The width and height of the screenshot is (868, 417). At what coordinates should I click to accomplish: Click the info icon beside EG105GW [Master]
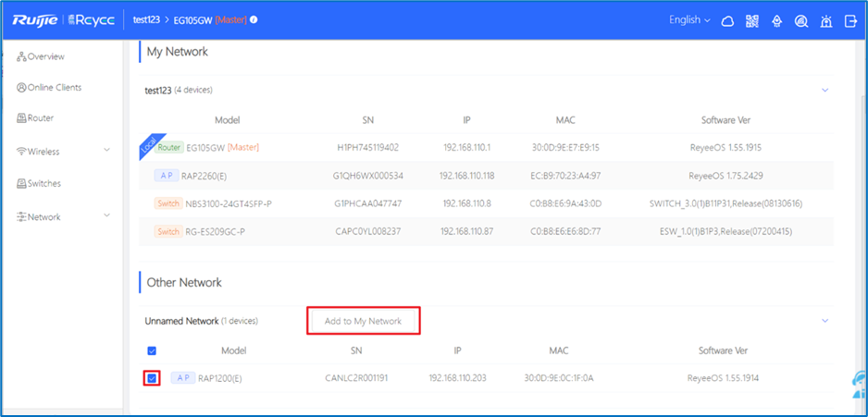pyautogui.click(x=254, y=19)
